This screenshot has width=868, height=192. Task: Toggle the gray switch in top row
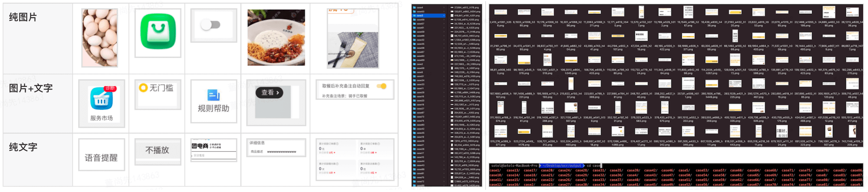(x=211, y=25)
